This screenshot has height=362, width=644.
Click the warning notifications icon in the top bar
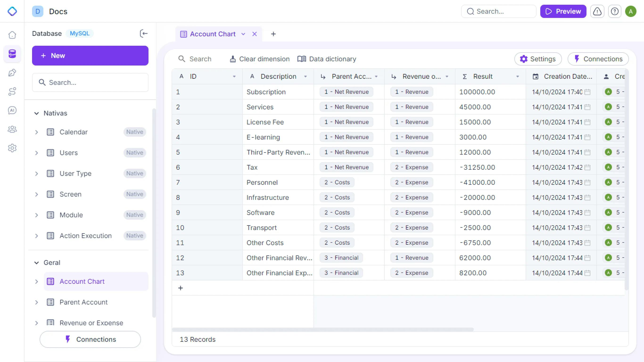597,11
